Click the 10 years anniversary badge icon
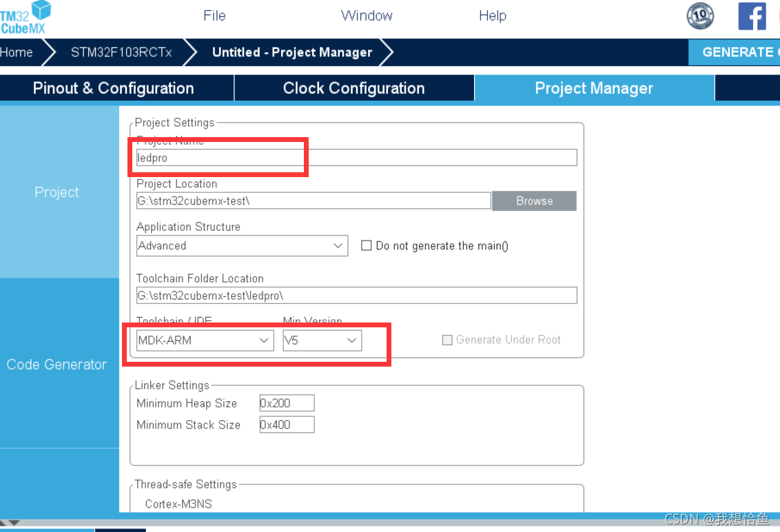 click(x=700, y=16)
